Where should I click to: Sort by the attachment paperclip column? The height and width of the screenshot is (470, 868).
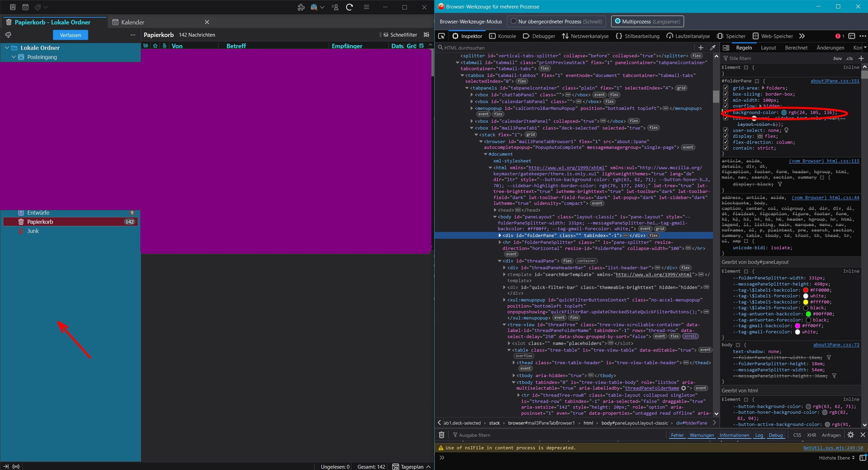point(165,46)
